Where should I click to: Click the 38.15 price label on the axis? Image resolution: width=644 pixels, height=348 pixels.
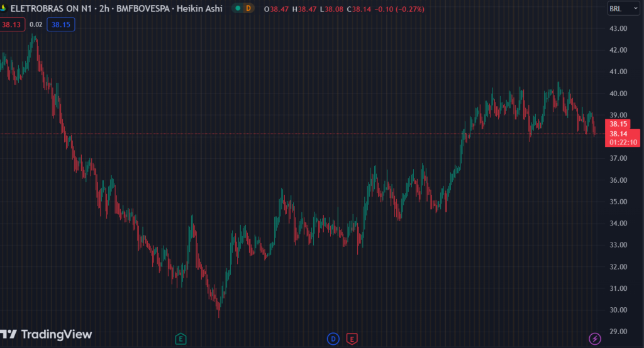(618, 124)
